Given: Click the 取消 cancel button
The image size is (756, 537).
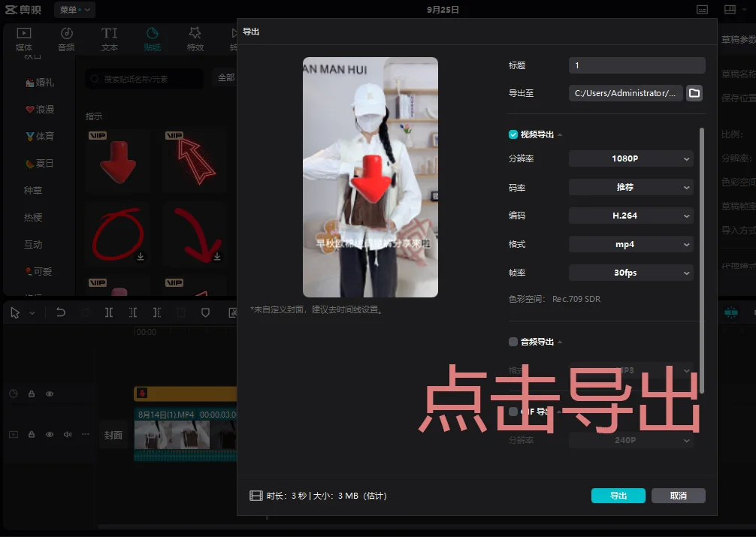Looking at the screenshot, I should [x=678, y=496].
